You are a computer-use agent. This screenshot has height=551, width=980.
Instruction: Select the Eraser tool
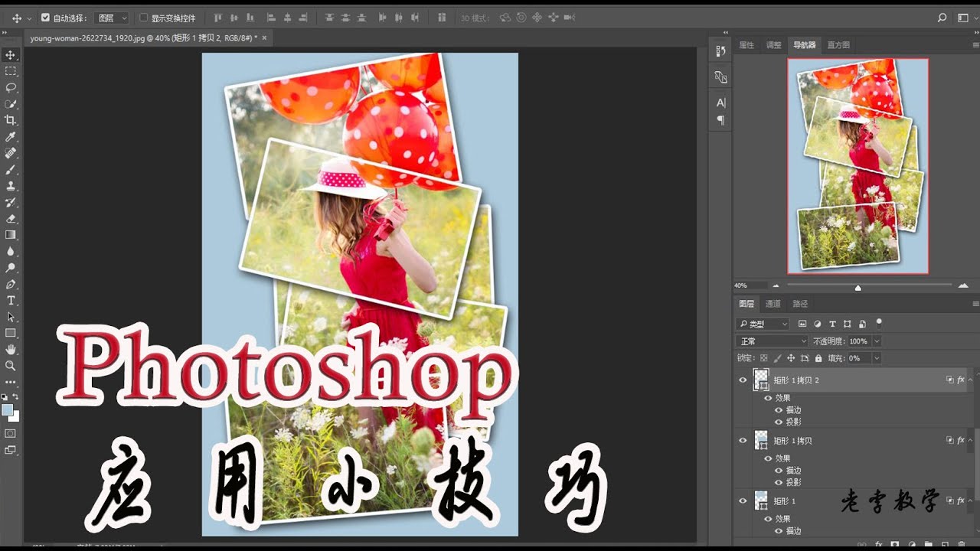point(11,219)
